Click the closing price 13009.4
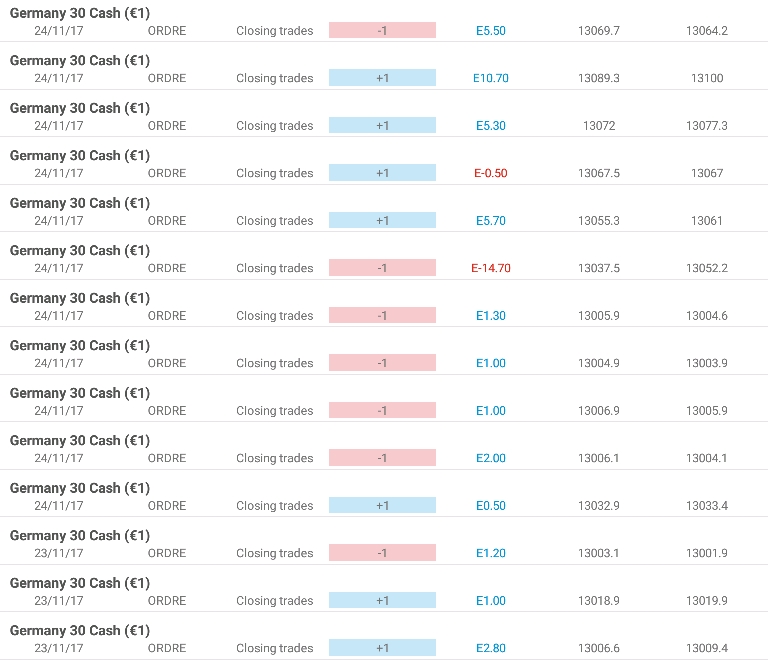This screenshot has height=663, width=768. pyautogui.click(x=707, y=648)
